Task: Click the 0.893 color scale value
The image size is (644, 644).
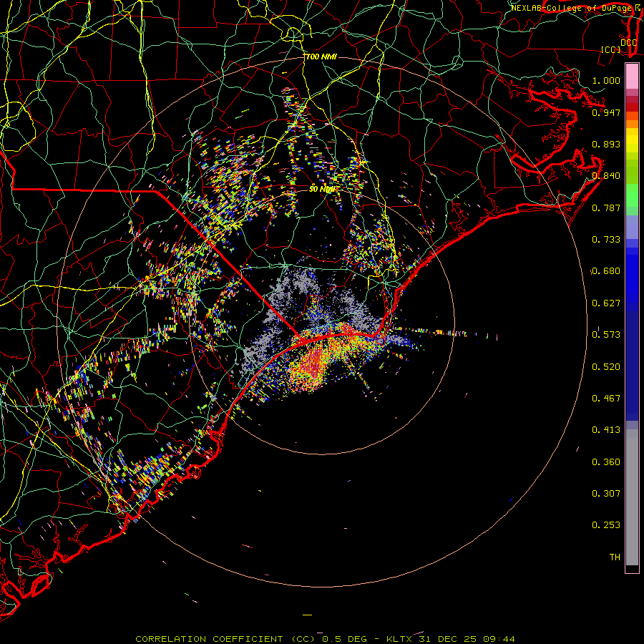Action: (606, 144)
